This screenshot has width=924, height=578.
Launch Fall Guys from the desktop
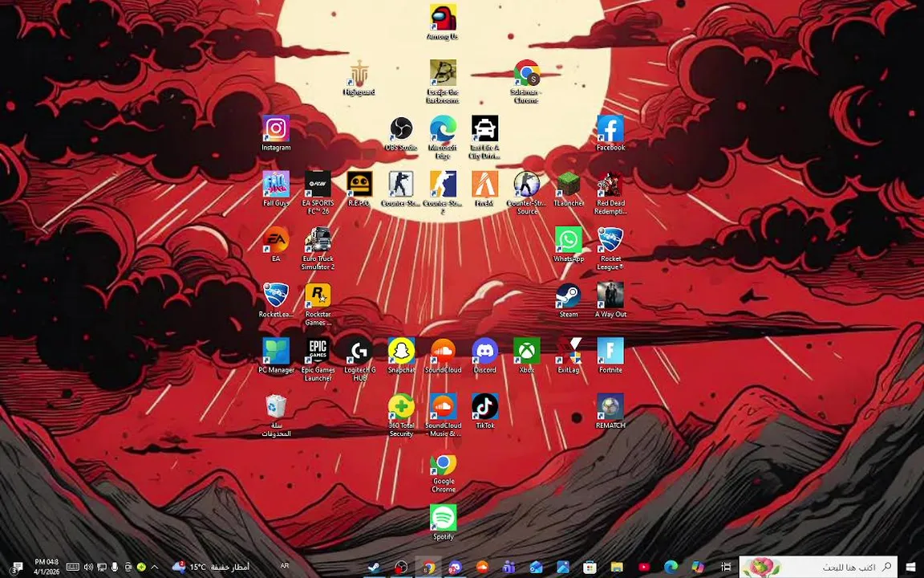click(x=276, y=189)
